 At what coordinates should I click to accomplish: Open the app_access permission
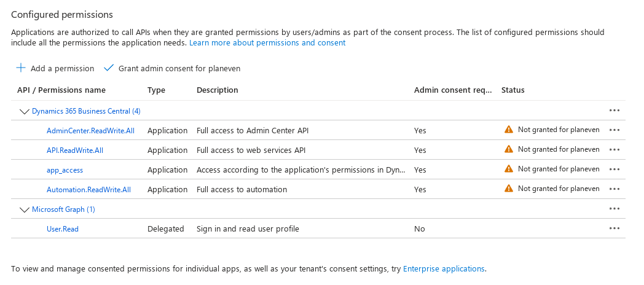click(x=65, y=170)
